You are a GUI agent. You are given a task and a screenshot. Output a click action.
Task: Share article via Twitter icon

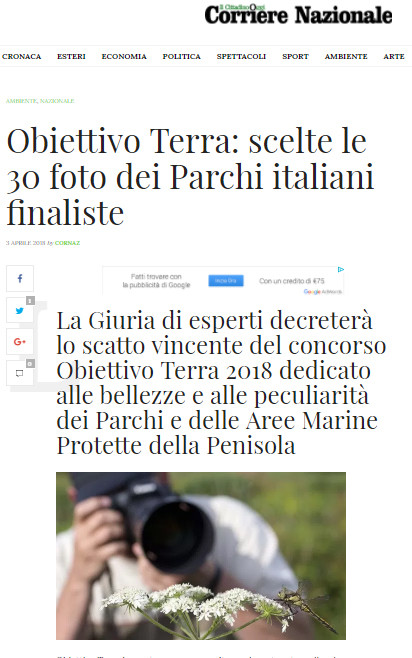[20, 311]
